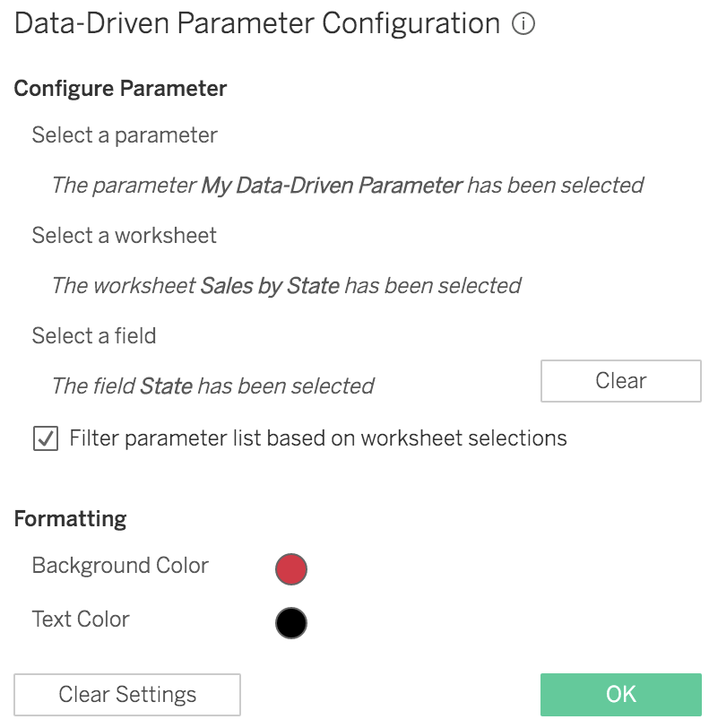Click the bold 'My Data-Driven Parameter' name

(332, 186)
